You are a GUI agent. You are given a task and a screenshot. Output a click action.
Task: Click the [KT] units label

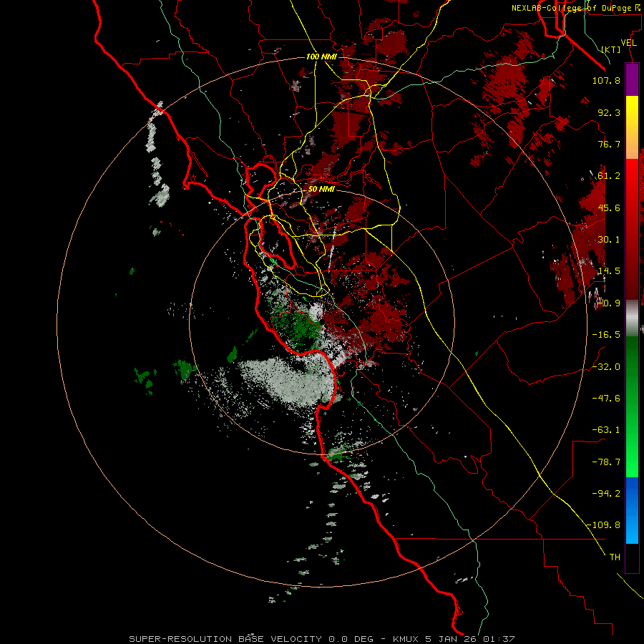[611, 49]
